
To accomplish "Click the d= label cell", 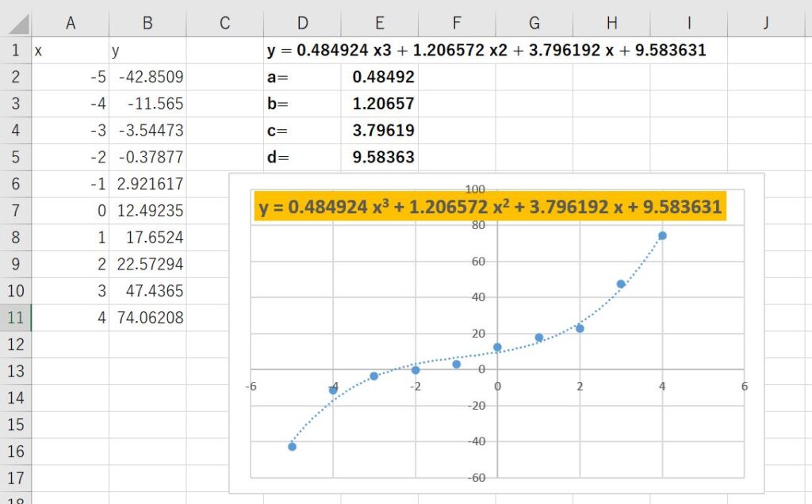I will (x=302, y=158).
